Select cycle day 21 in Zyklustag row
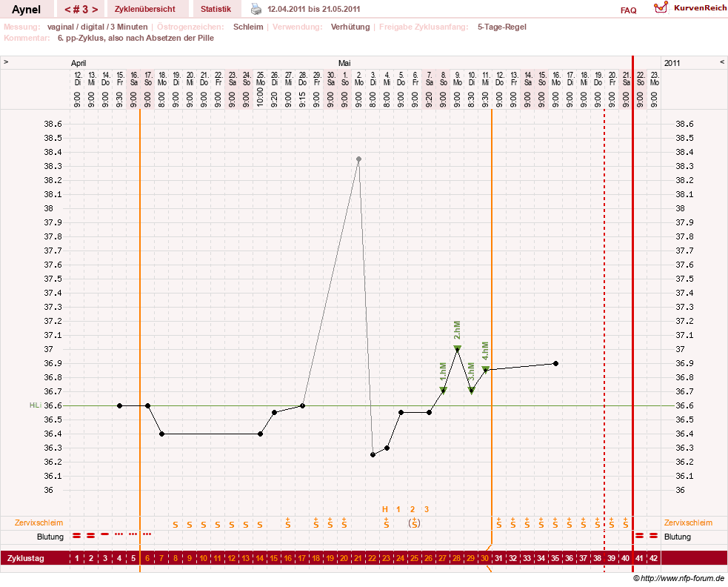Screen dimensions: 728x587 click(358, 558)
